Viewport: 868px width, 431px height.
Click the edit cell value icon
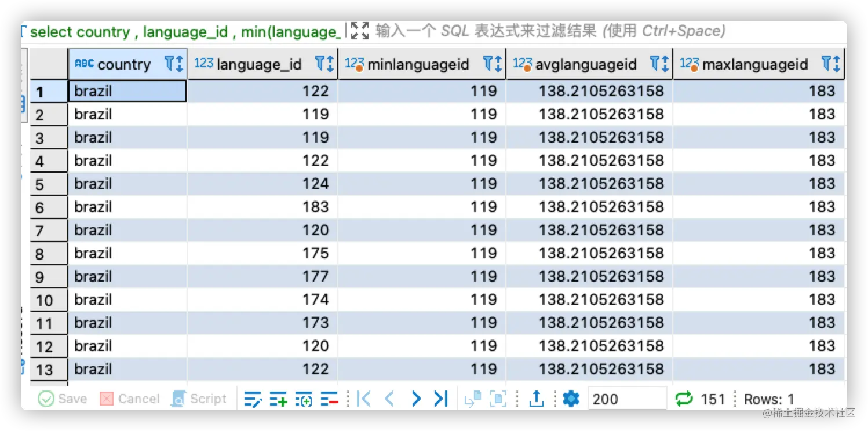pyautogui.click(x=253, y=399)
